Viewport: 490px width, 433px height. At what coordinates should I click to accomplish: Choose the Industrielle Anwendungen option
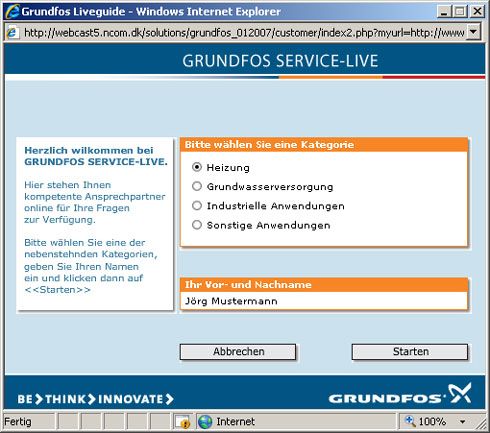[197, 205]
